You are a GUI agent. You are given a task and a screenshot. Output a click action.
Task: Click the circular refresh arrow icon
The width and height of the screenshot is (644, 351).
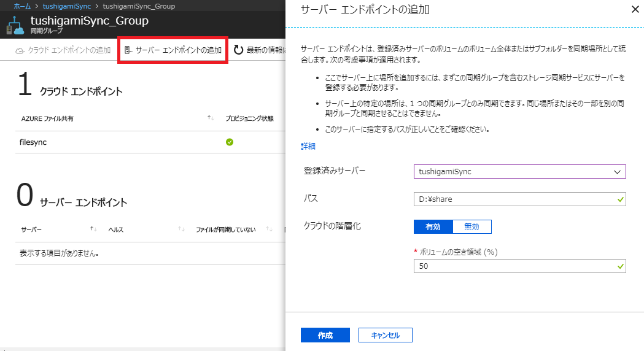point(238,50)
